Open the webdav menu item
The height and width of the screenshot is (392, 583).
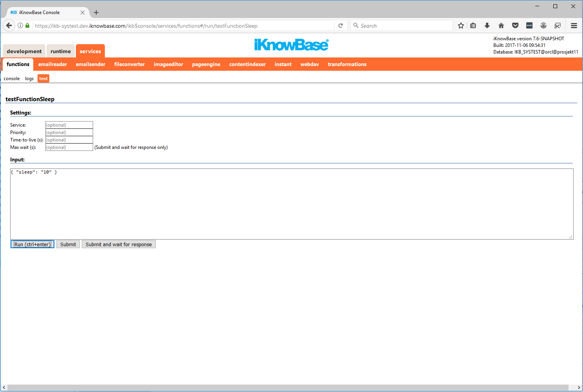click(x=309, y=64)
